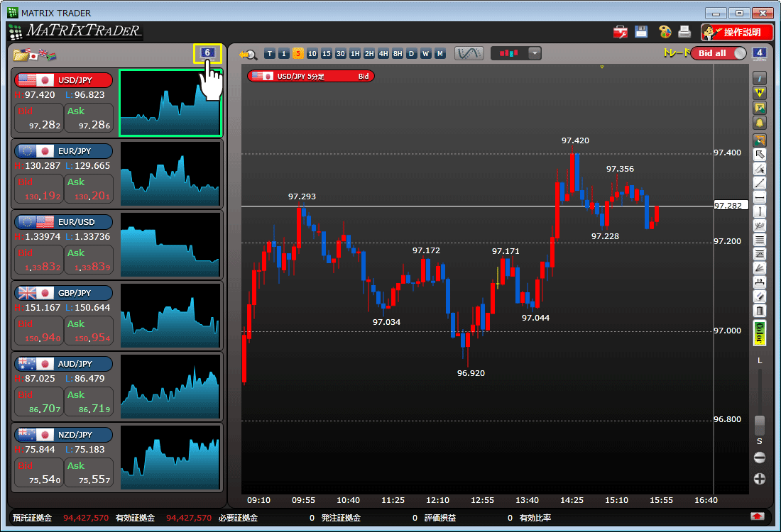781x532 pixels.
Task: Click the blue info icon in chart sidebar
Action: [x=760, y=78]
